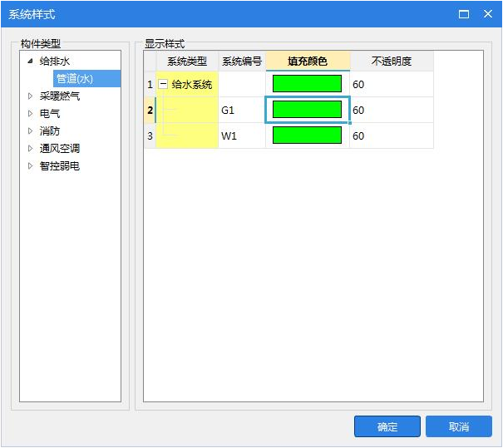The height and width of the screenshot is (448, 503).
Task: Click the 系统编号 column header
Action: [242, 62]
